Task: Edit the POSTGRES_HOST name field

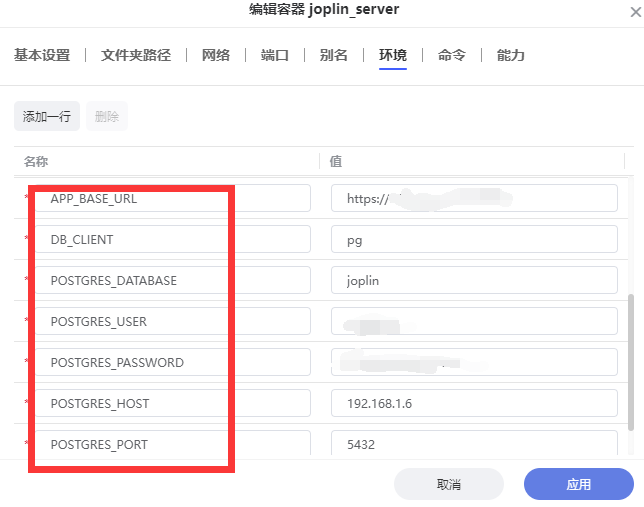Action: click(x=172, y=403)
